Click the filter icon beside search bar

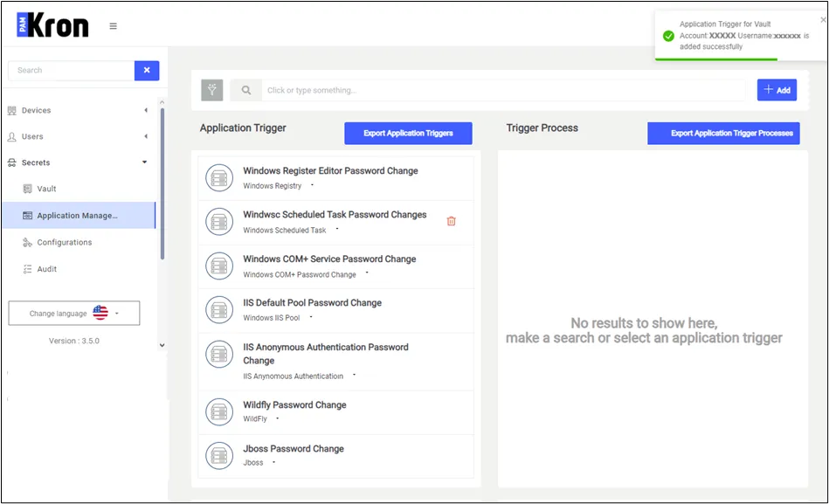pyautogui.click(x=212, y=90)
